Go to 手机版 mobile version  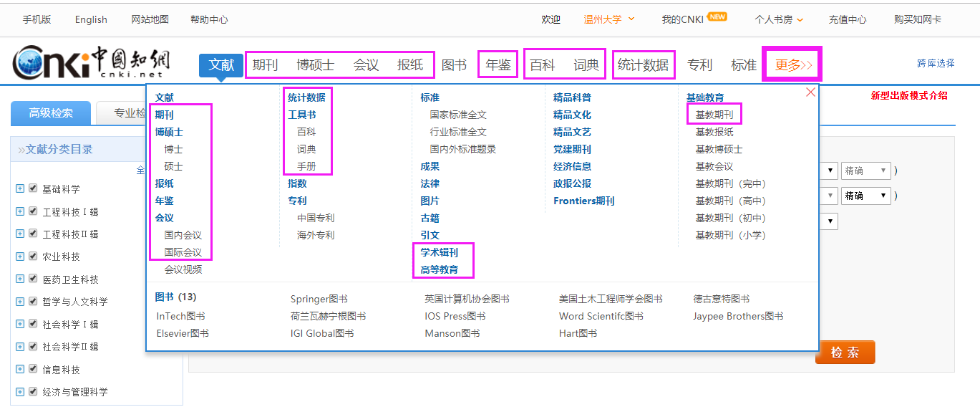[37, 19]
